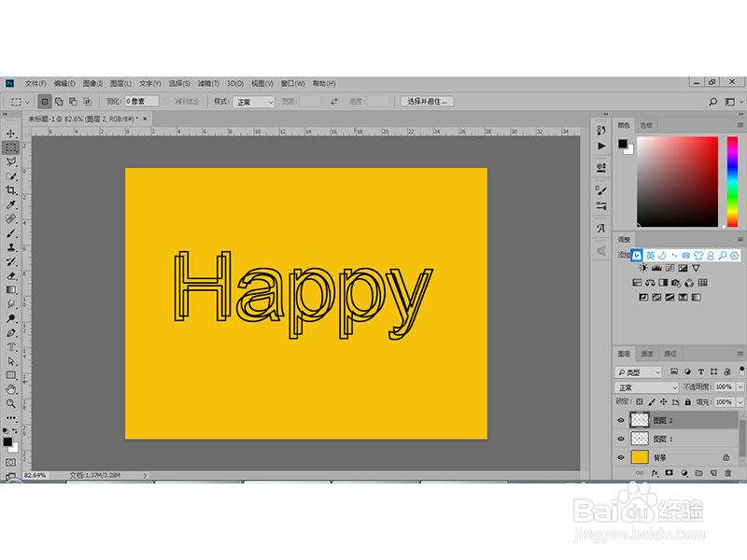Select the Move tool
This screenshot has height=560, width=747.
tap(10, 133)
